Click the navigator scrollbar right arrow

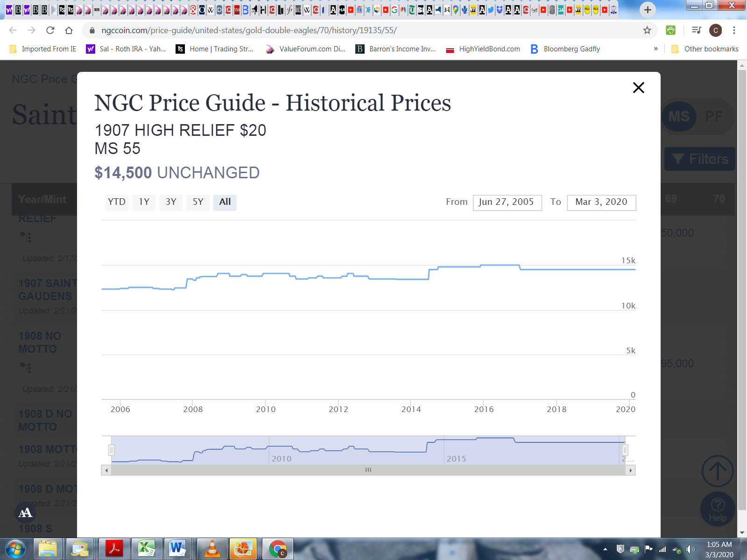631,470
